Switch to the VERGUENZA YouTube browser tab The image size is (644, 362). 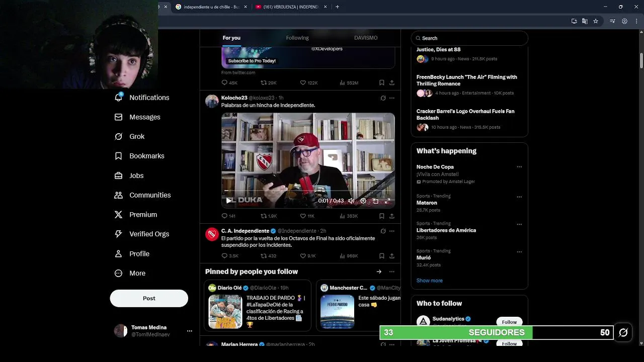tap(291, 7)
